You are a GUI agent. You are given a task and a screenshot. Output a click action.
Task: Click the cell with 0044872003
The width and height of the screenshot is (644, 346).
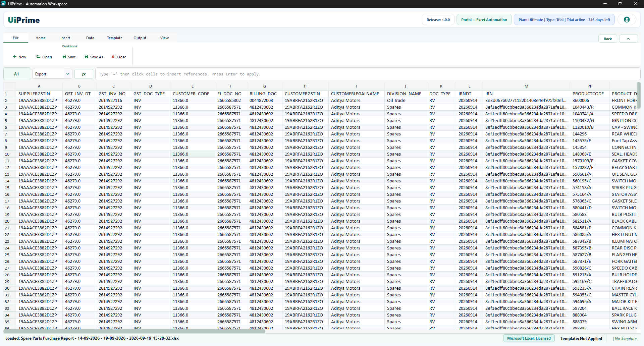coord(264,101)
